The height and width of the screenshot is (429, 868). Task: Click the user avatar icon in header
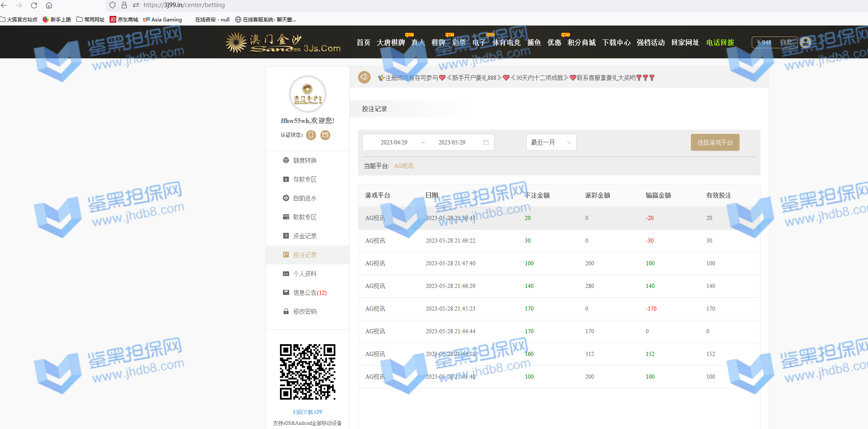(x=805, y=42)
